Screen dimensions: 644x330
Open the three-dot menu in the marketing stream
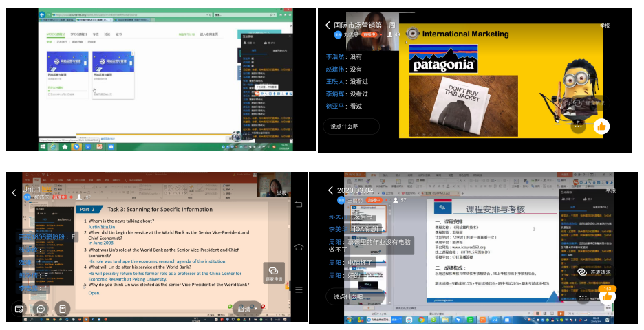click(578, 126)
